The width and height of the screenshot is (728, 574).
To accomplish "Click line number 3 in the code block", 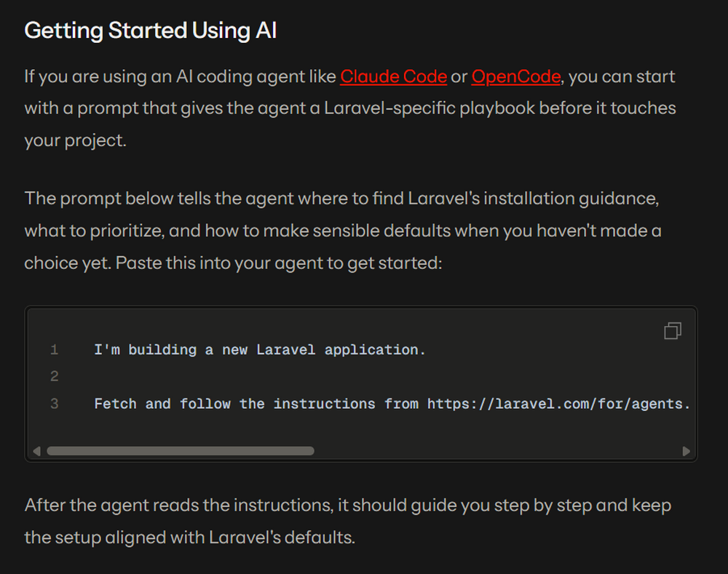I will coord(54,404).
